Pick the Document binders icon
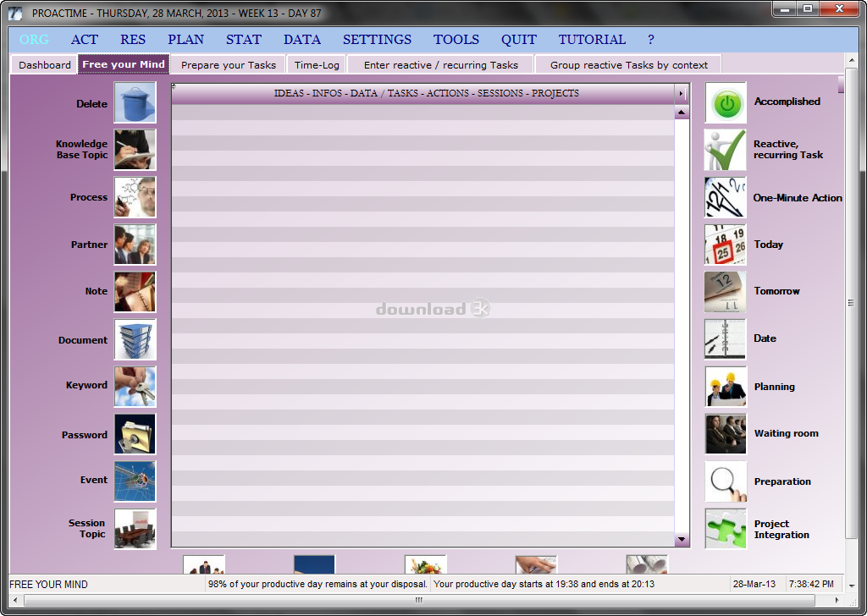Viewport: 867px width, 616px height. pos(135,339)
